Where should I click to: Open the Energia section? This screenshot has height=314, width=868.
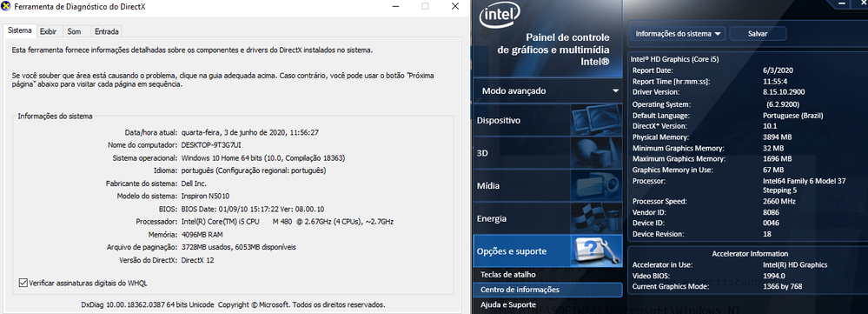tap(522, 218)
